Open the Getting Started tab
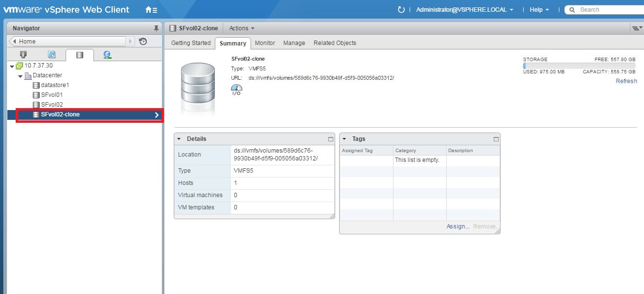 coord(191,43)
